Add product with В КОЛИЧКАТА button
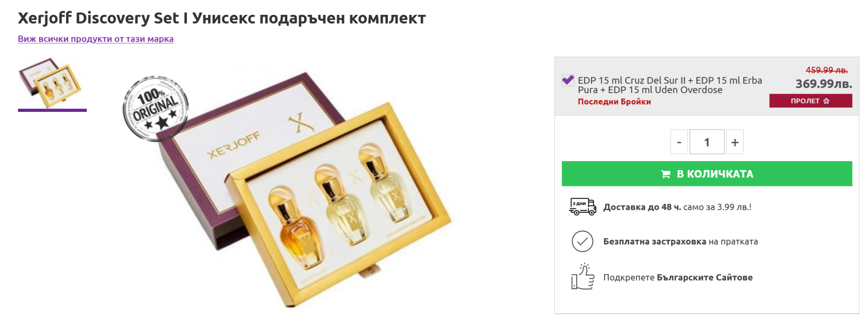 click(x=707, y=173)
